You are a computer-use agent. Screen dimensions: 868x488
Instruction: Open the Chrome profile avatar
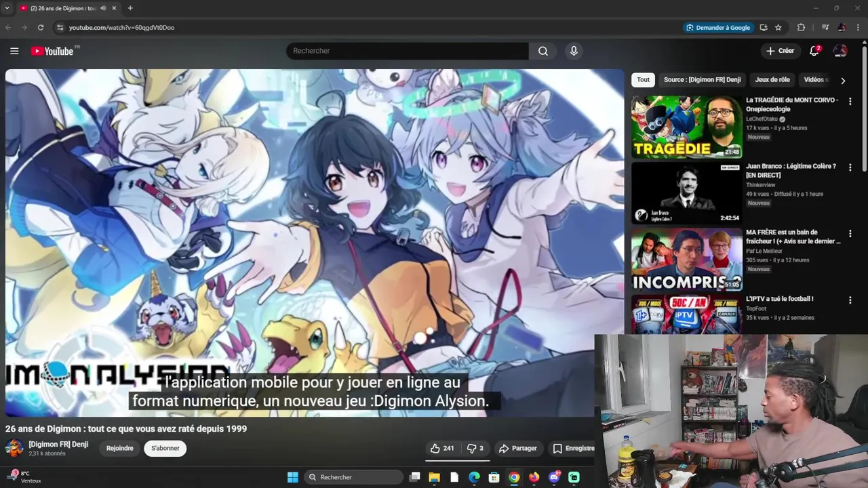(842, 28)
